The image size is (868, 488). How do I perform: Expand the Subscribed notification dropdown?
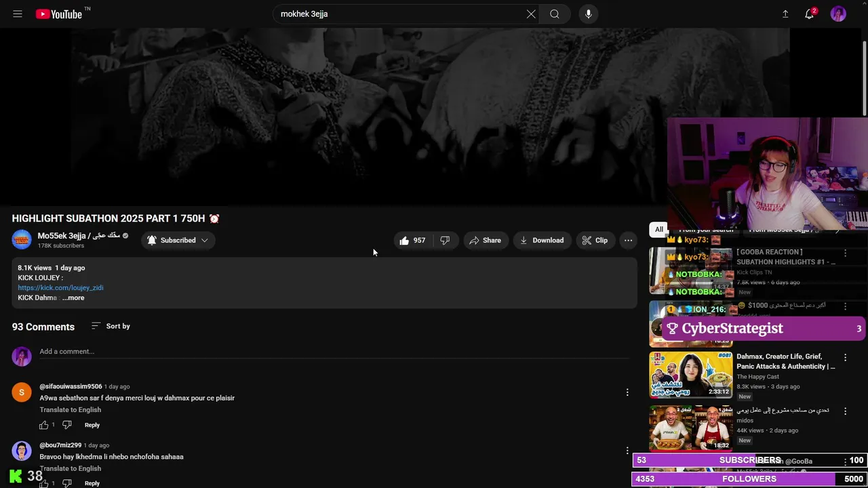178,240
